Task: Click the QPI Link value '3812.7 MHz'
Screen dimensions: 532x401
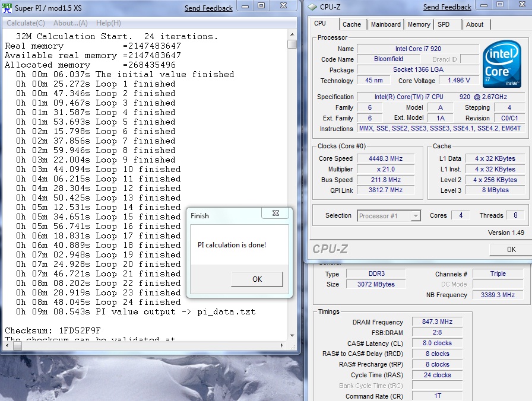Action: [386, 190]
